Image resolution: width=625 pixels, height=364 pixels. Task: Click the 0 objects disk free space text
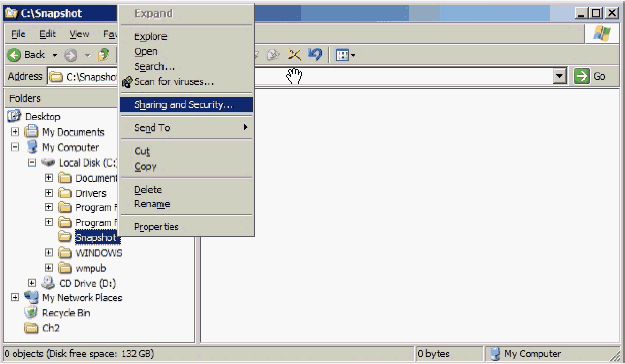tap(79, 354)
